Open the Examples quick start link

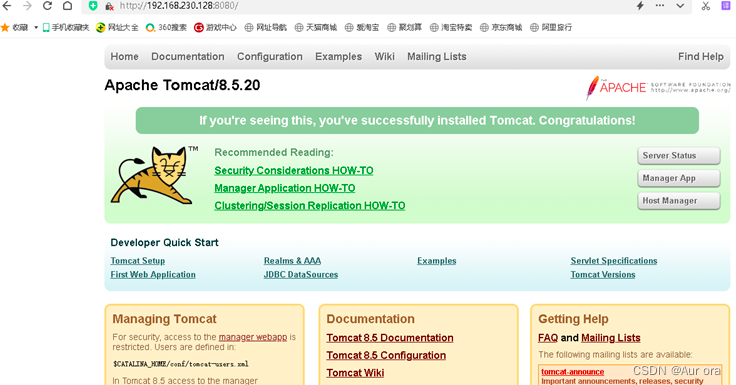[x=437, y=261]
